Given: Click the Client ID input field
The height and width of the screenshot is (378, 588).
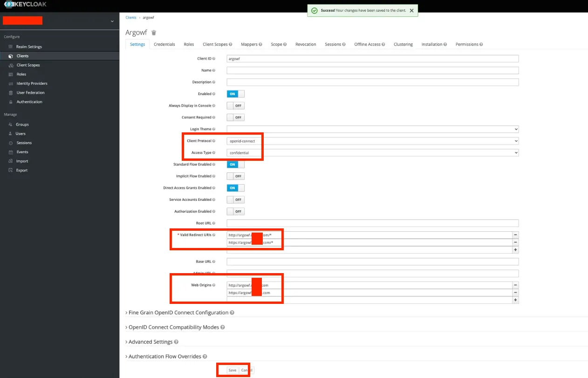Looking at the screenshot, I should [x=373, y=59].
